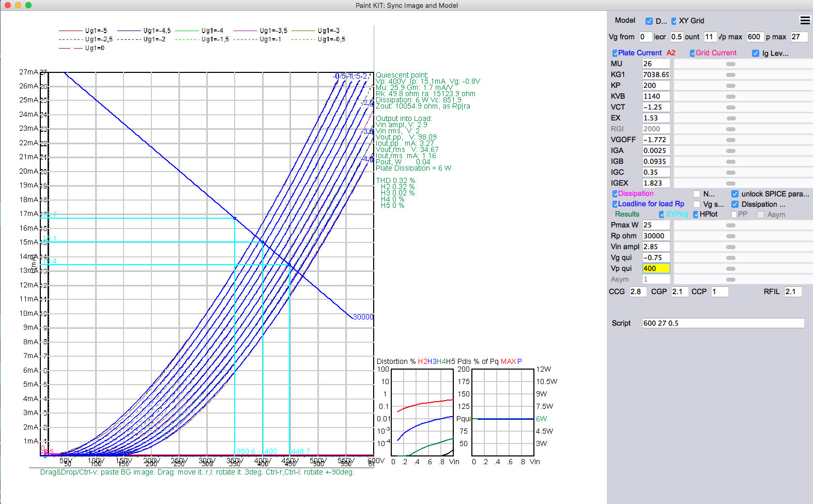Click the CGP capacitance field 2.1

(x=680, y=292)
